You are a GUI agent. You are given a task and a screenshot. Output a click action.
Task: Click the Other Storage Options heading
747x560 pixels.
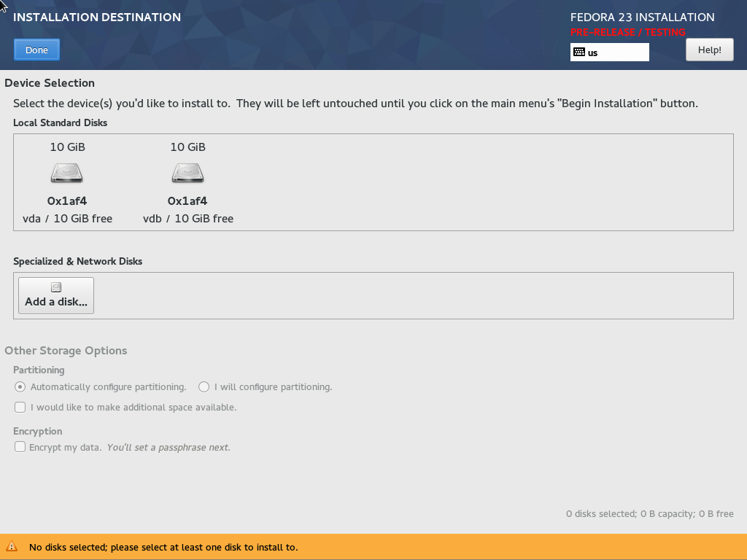[x=66, y=351]
